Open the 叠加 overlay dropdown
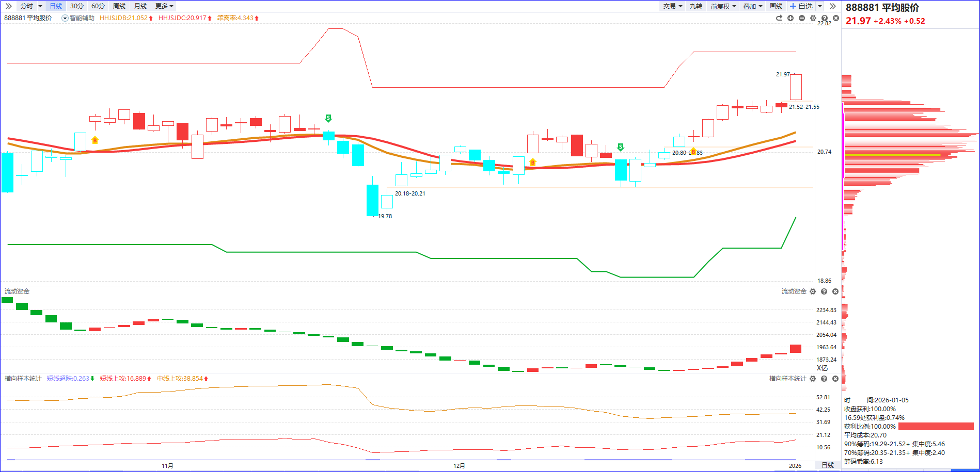This screenshot has height=472, width=980. (752, 6)
